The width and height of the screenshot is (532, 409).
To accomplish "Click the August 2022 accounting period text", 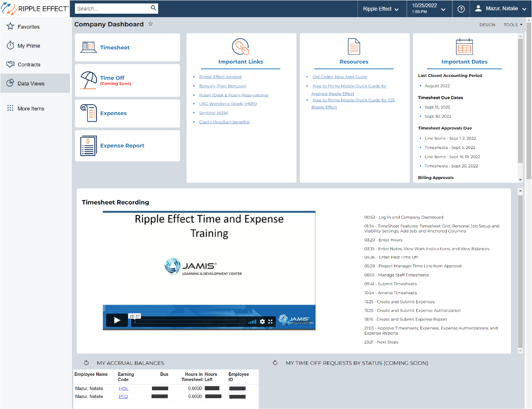I will pyautogui.click(x=437, y=86).
